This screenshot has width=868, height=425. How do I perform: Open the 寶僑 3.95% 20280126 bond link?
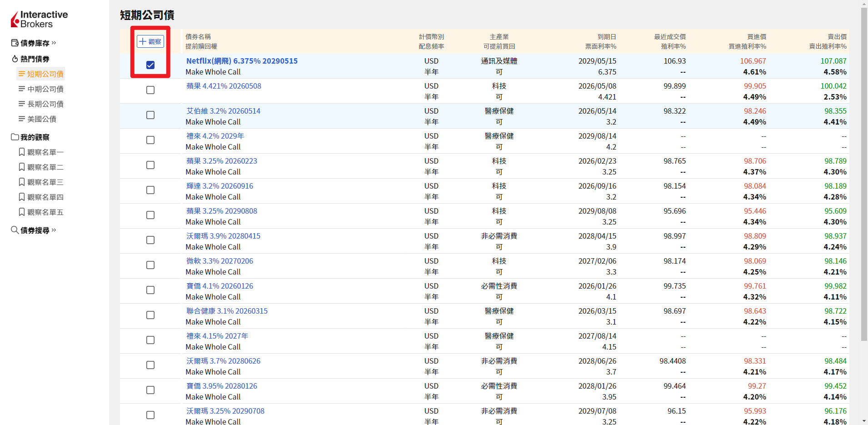pos(221,386)
